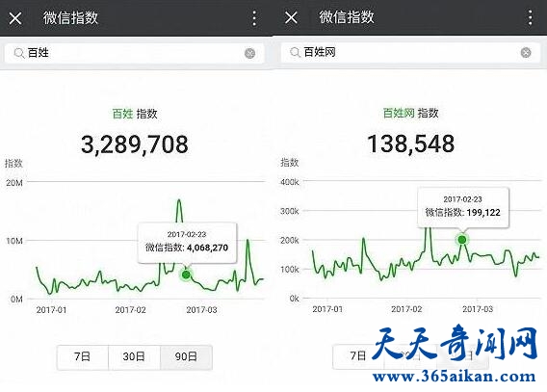This screenshot has width=547, height=392.
Task: Tap the right 微信指数 title
Action: [x=347, y=17]
